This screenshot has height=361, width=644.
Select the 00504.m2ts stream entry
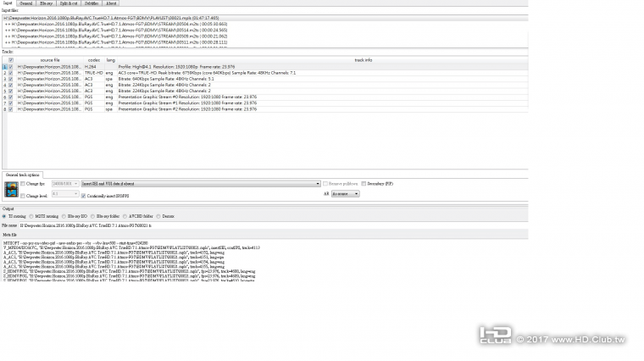pos(265,25)
